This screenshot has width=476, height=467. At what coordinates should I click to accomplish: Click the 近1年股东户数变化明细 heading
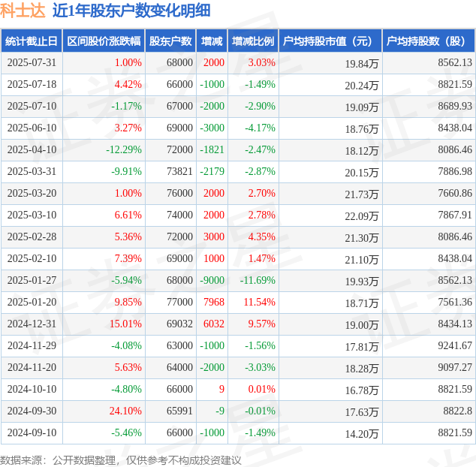pyautogui.click(x=131, y=11)
